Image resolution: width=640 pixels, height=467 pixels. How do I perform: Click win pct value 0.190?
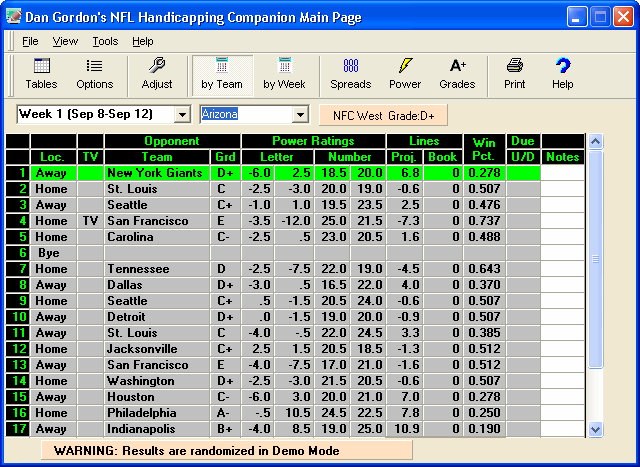coord(484,429)
